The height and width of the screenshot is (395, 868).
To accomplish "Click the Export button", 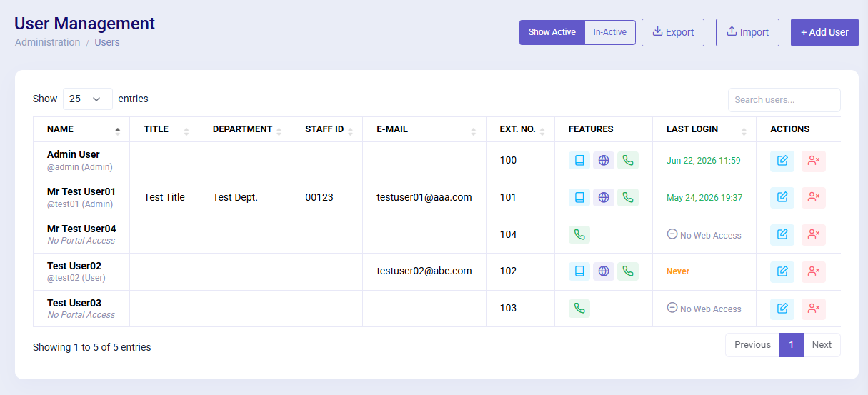I will pos(673,32).
